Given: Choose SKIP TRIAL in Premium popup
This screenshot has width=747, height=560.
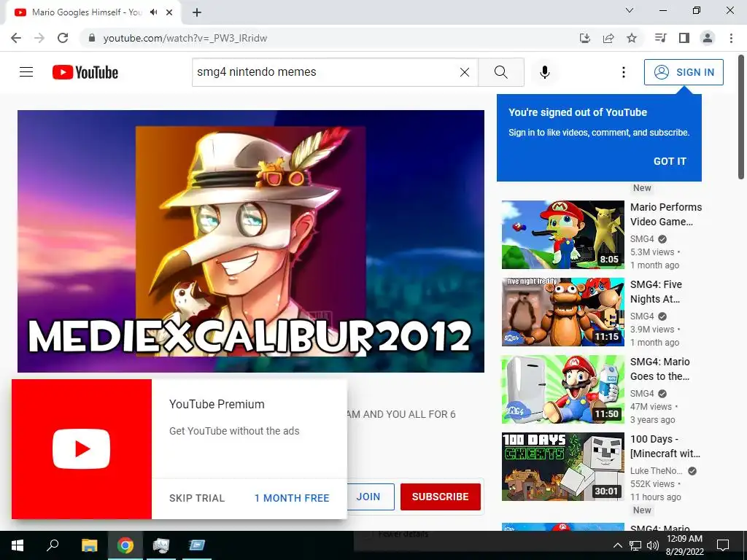Looking at the screenshot, I should click(x=197, y=498).
